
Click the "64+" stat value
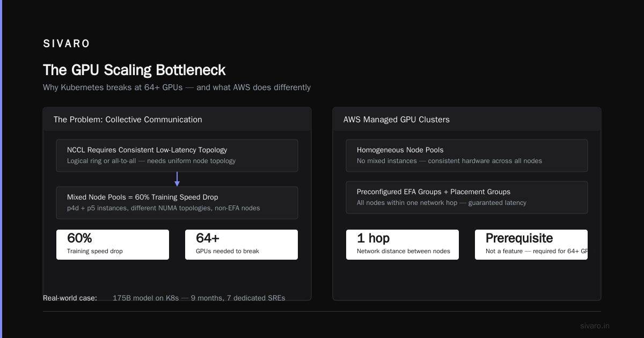[x=208, y=238]
